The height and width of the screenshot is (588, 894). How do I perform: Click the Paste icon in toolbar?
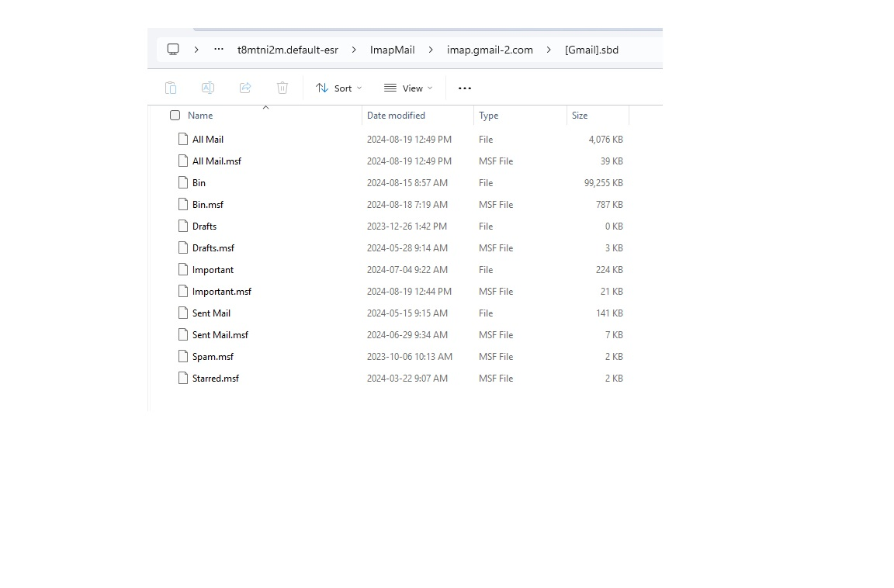click(x=171, y=88)
